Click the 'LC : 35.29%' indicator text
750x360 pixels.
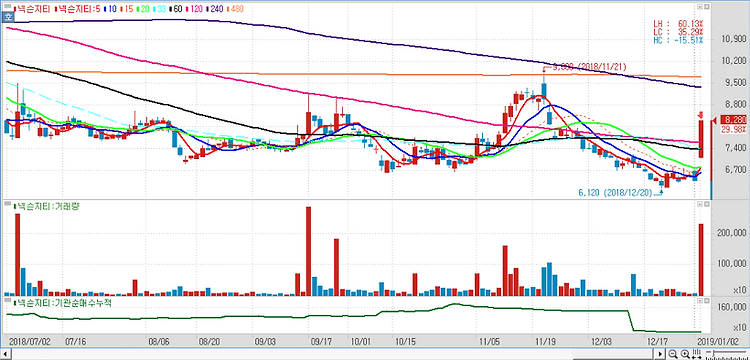coord(678,31)
